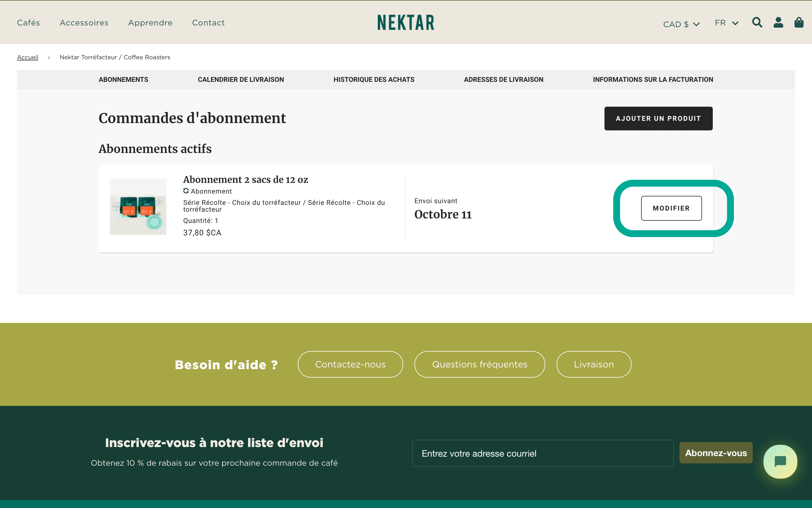The height and width of the screenshot is (508, 812).
Task: Click the Inscrivez-vous à notre liste d'envoi heading
Action: pos(214,443)
